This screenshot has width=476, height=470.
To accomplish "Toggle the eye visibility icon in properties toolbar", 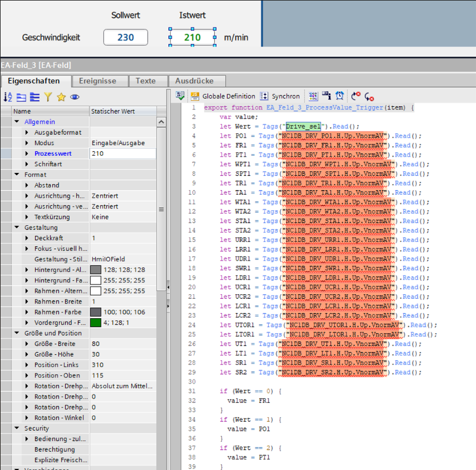I will tap(75, 97).
